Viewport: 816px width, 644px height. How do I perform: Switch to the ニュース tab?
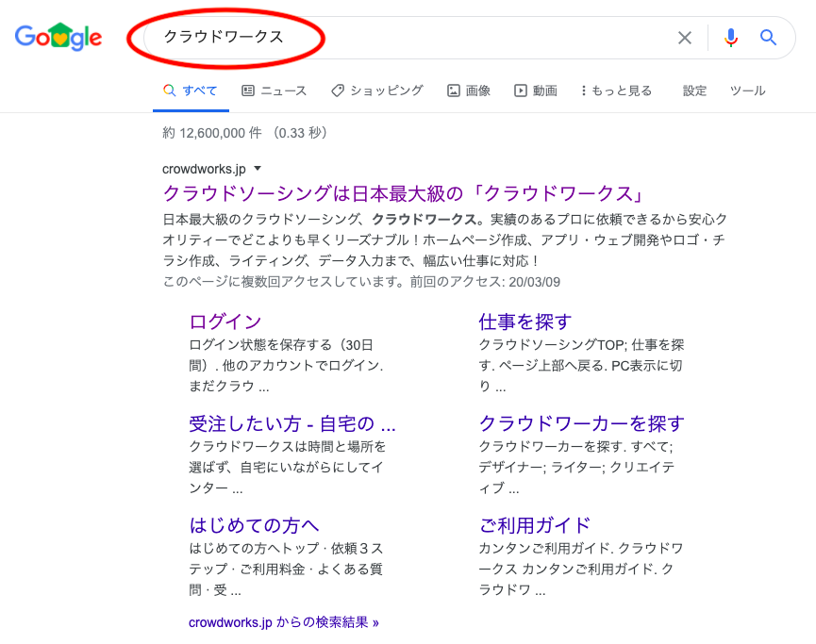pos(275,91)
